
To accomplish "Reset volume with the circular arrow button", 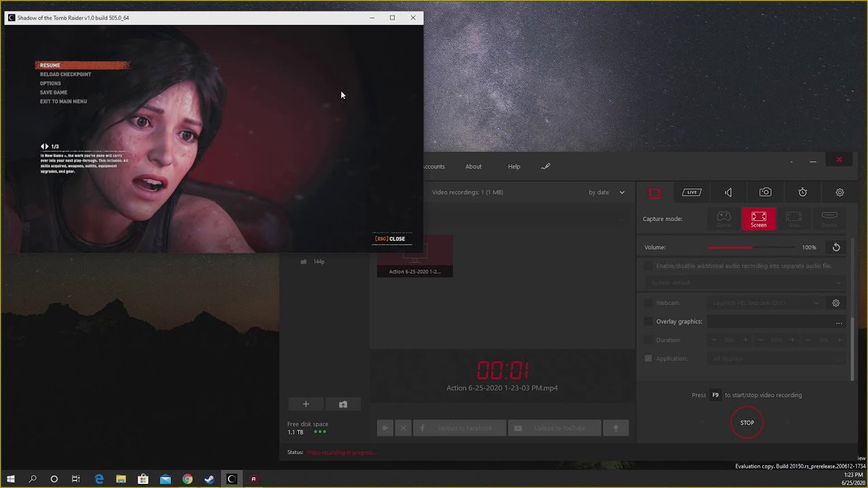I will click(836, 247).
